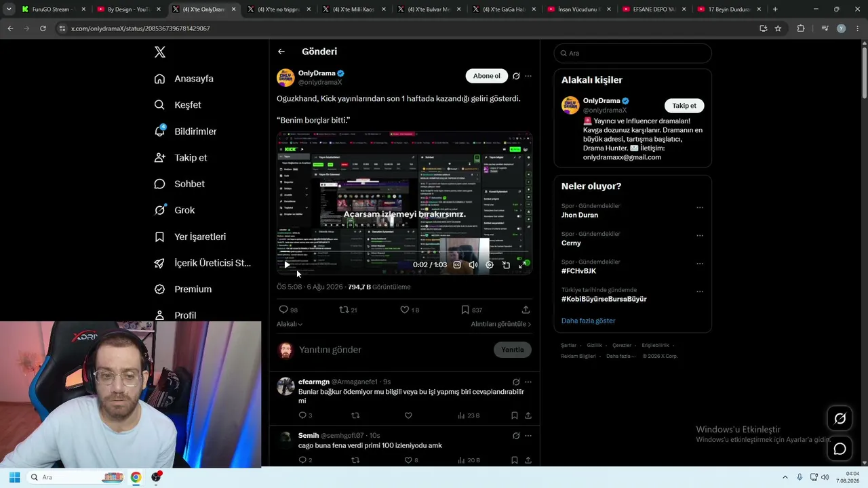Open Bildirimler notifications
The width and height of the screenshot is (868, 488).
(x=185, y=131)
